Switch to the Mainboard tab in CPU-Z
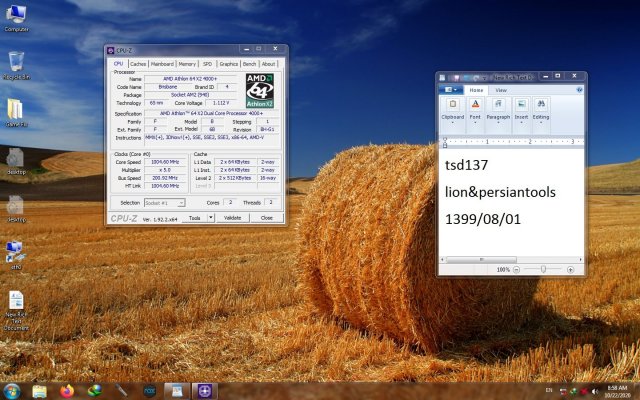This screenshot has height=400, width=640. pyautogui.click(x=162, y=63)
